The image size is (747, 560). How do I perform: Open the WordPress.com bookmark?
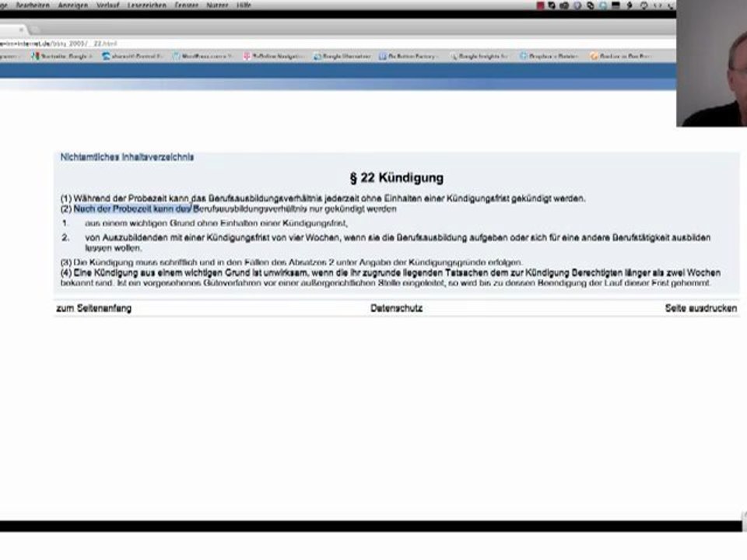pos(202,56)
